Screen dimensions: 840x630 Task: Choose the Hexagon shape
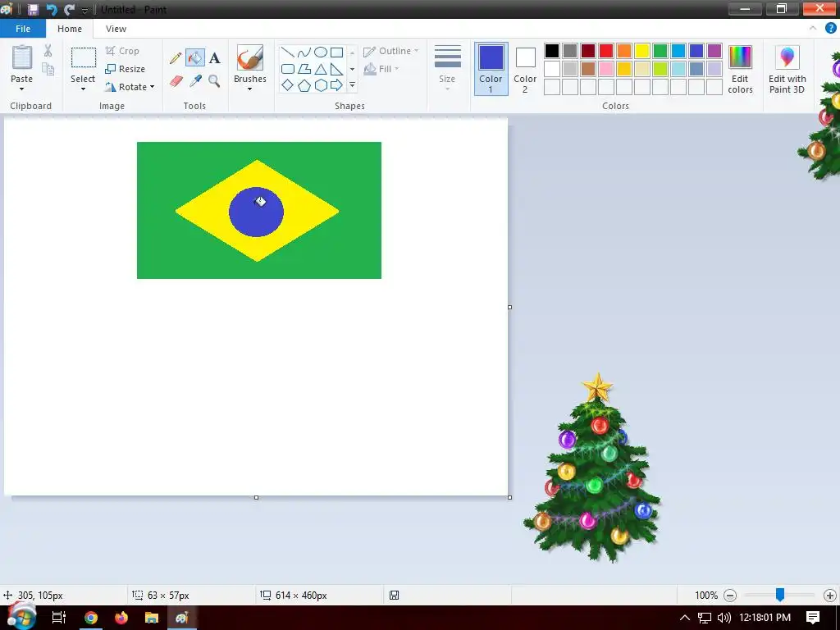tap(321, 85)
